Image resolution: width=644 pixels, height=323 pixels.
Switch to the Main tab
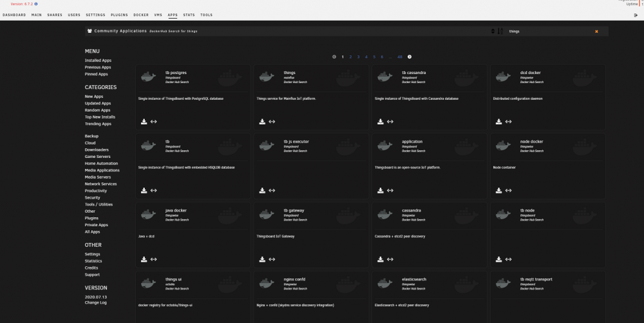coord(37,15)
